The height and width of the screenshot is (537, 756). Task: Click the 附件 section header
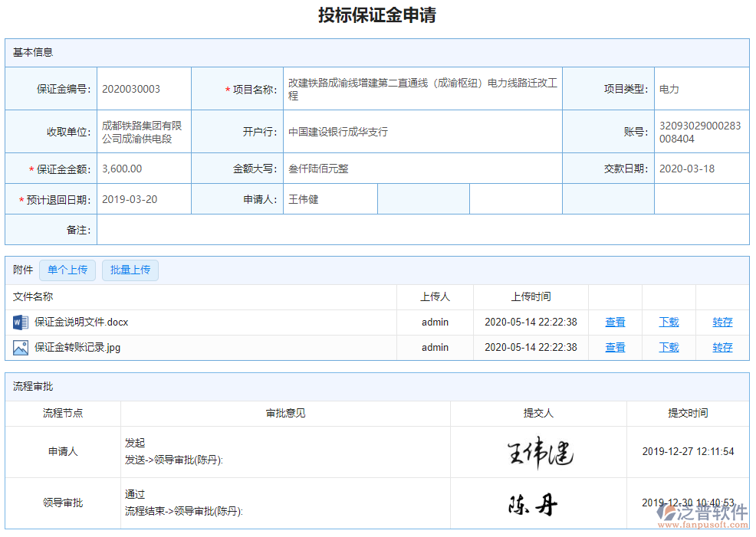[21, 270]
